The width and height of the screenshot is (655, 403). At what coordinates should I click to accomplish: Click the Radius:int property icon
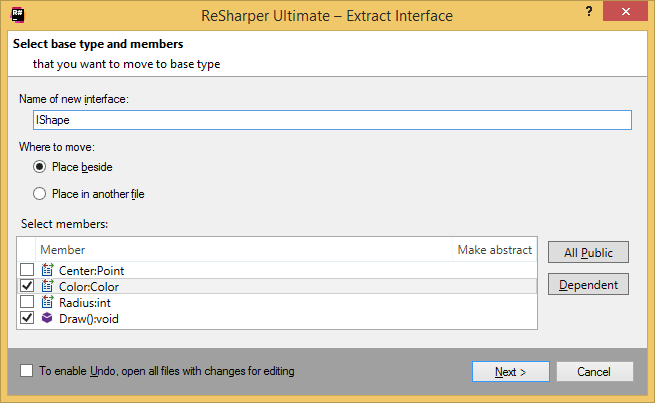(x=47, y=302)
